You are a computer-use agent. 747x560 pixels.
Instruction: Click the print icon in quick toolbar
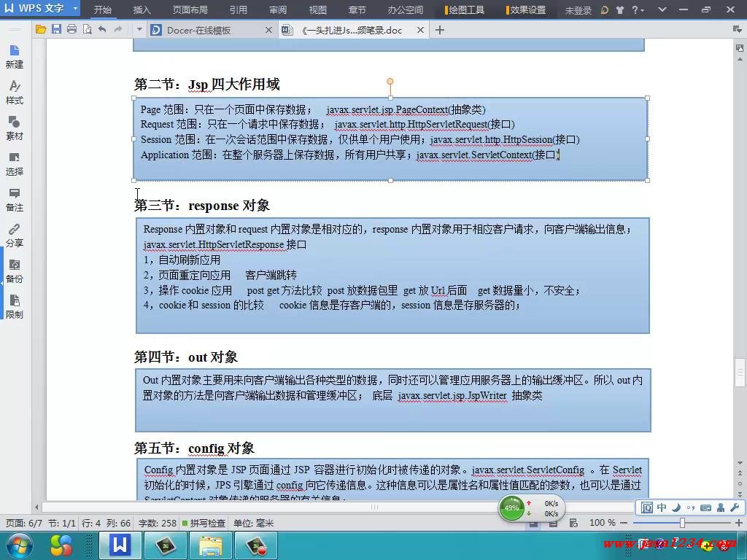point(71,30)
